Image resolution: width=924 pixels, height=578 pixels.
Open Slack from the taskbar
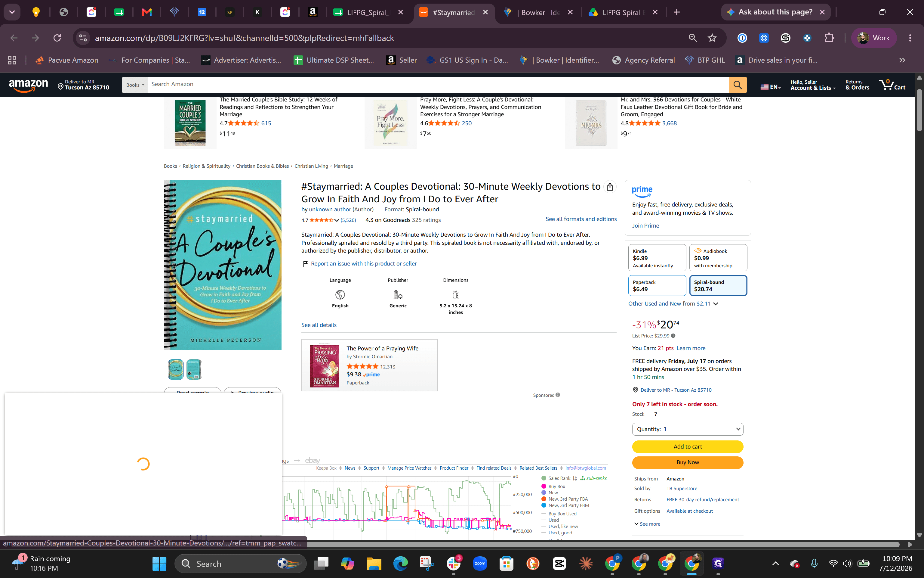(454, 564)
